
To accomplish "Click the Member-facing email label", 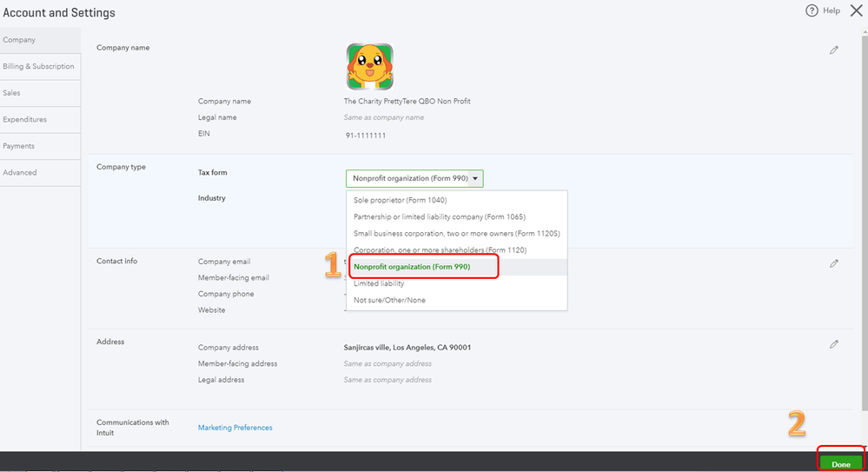I will [233, 277].
